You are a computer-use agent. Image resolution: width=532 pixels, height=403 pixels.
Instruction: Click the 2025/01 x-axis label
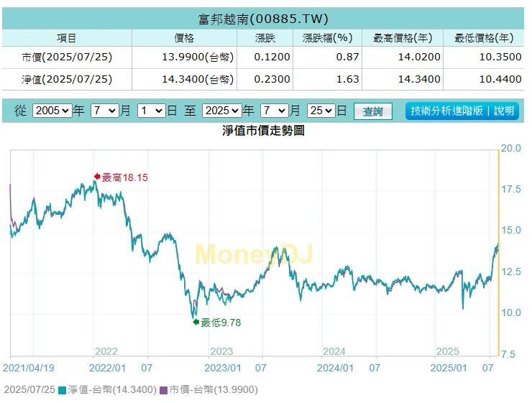[449, 368]
